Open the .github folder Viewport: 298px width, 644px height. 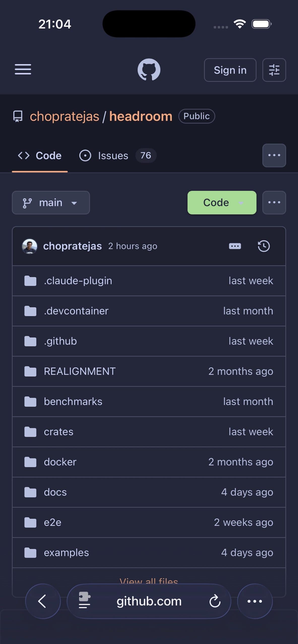coord(60,341)
